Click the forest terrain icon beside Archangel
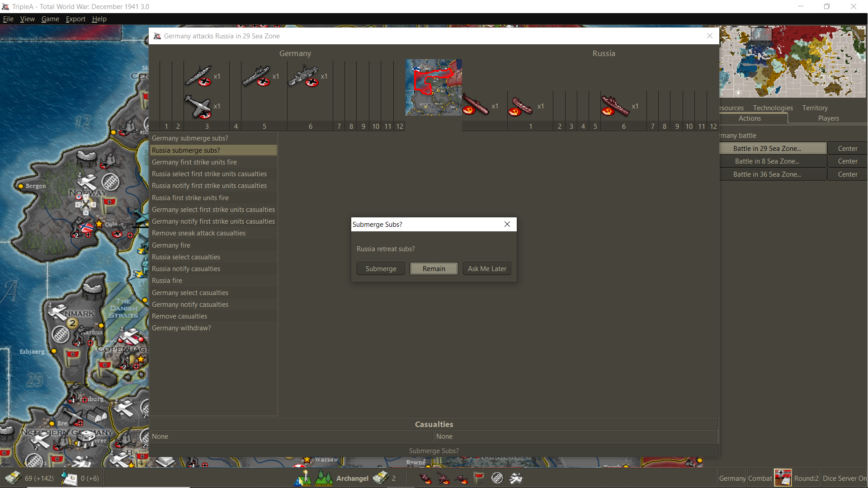Screen dimensions: 868x488 324,478
